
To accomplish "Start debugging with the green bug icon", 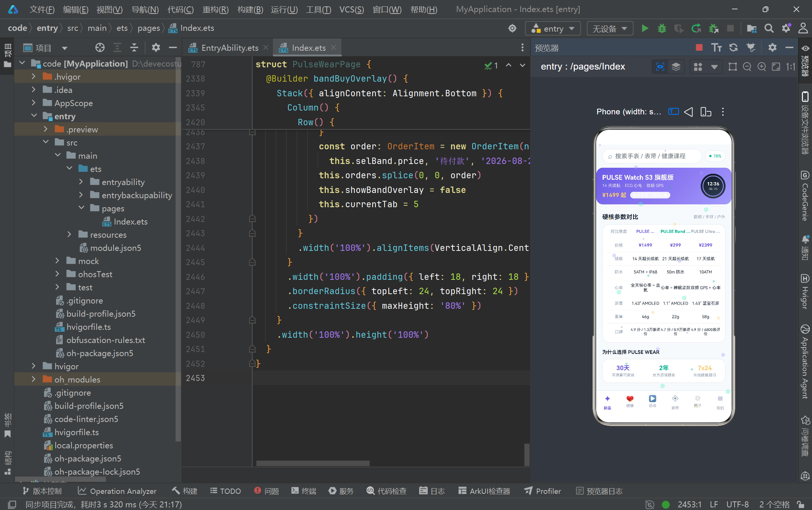I will click(662, 29).
